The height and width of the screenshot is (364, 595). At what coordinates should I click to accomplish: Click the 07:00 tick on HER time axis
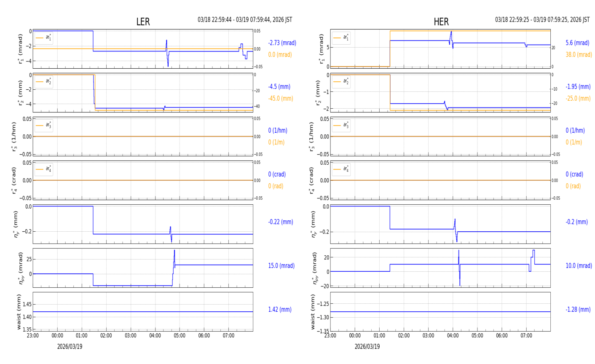526,336
